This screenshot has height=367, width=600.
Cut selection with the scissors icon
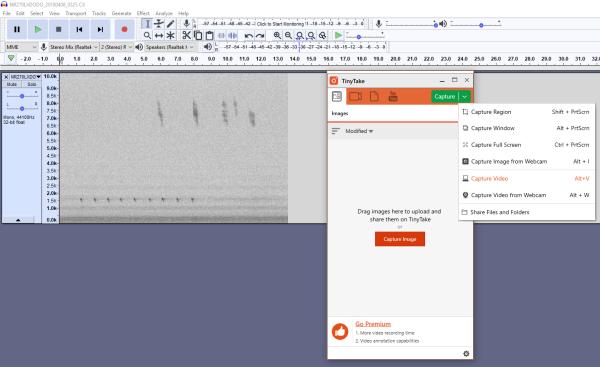pos(186,36)
